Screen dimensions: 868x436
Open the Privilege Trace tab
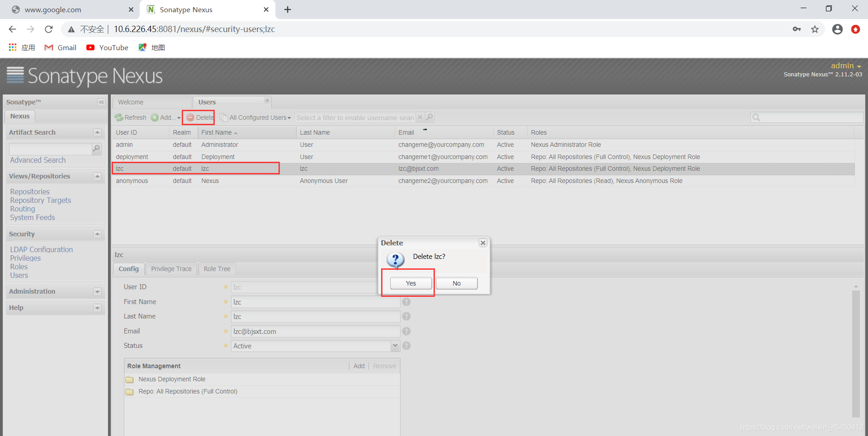171,269
